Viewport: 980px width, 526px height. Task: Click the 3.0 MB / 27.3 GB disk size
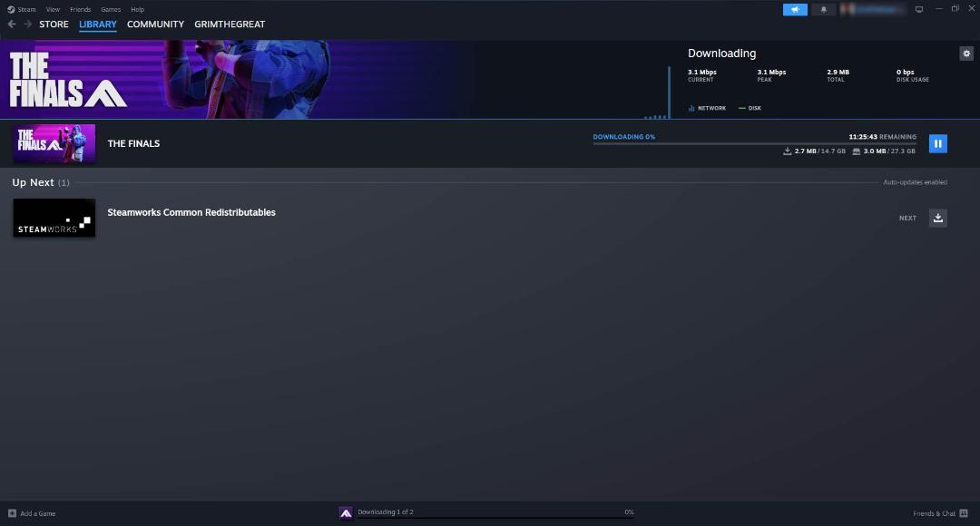[884, 151]
